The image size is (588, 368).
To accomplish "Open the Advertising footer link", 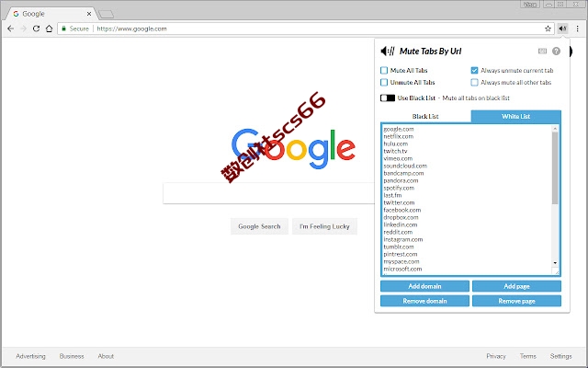I will tap(30, 356).
